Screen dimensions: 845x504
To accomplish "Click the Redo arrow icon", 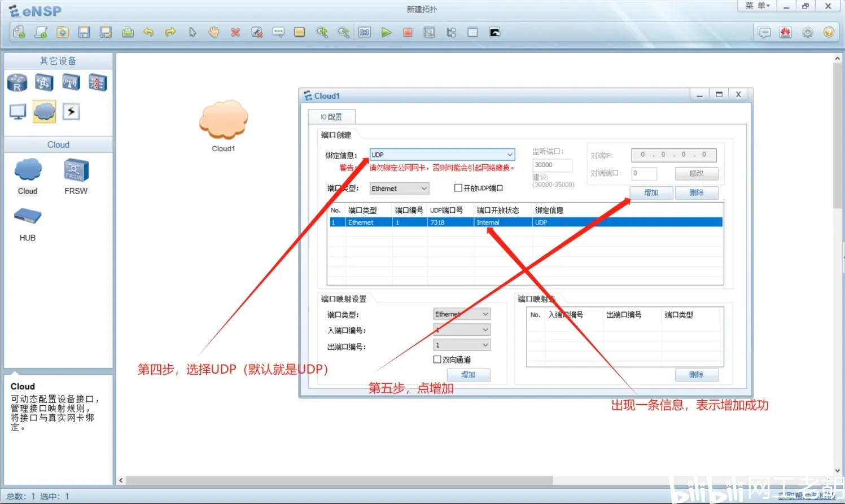I will click(x=170, y=32).
